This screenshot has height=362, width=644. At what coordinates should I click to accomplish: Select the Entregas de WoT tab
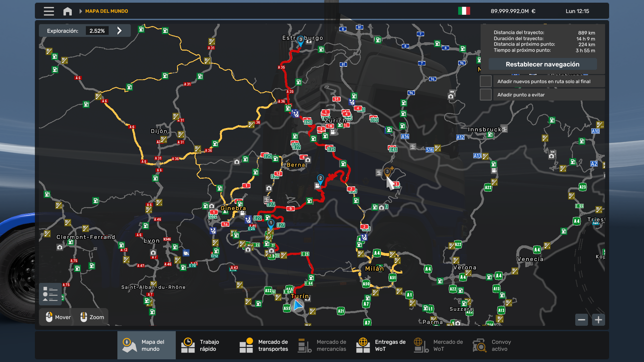click(381, 345)
